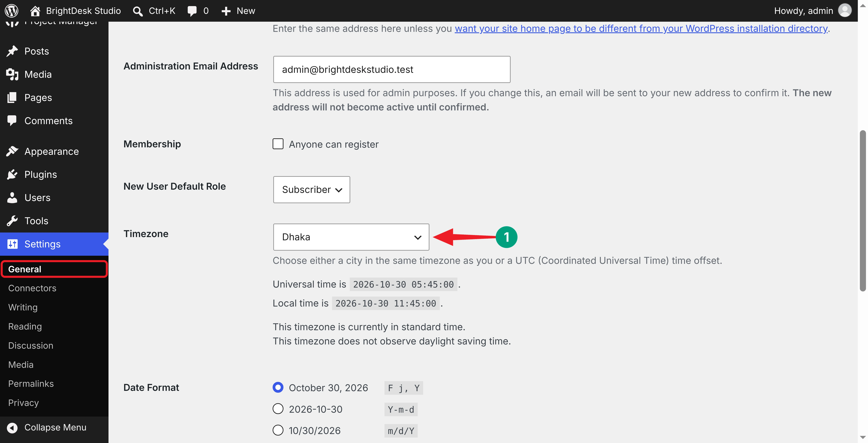Open the BrightDesk Studio home icon

35,11
